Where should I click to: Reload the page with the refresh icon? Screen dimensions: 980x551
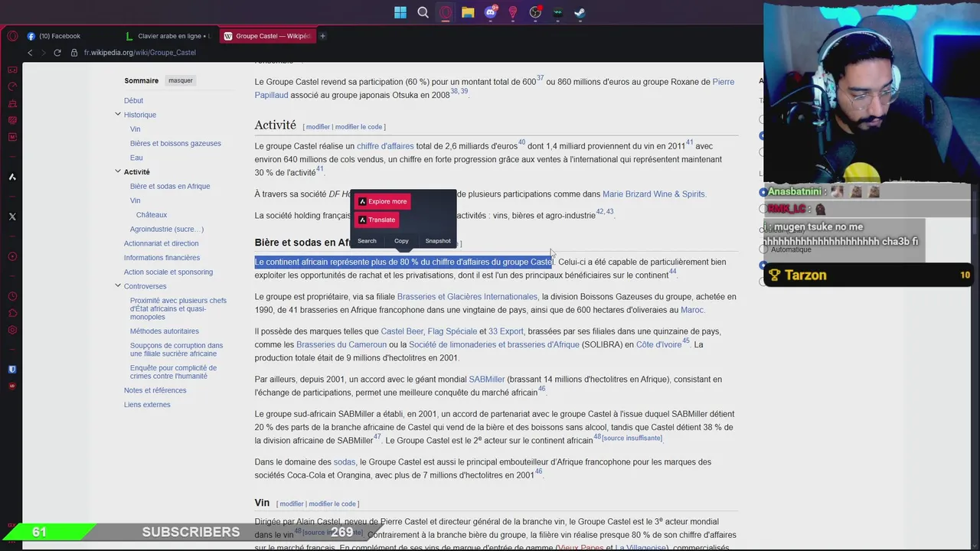click(x=57, y=53)
